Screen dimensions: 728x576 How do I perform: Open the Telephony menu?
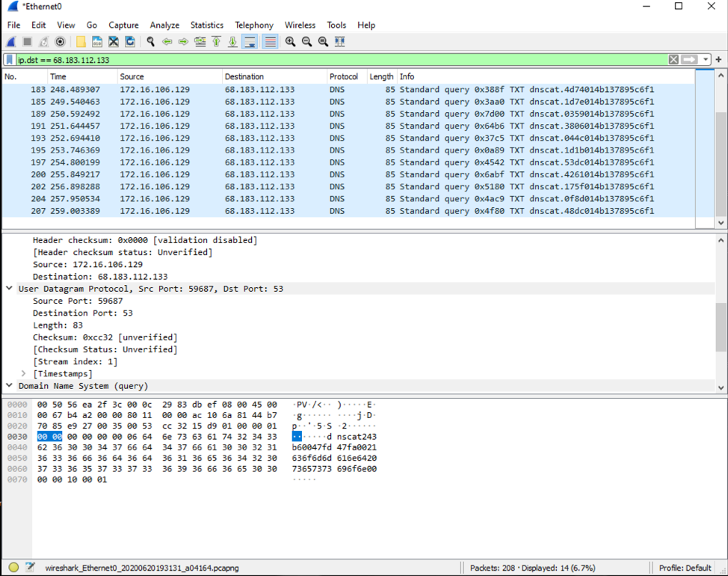click(254, 25)
